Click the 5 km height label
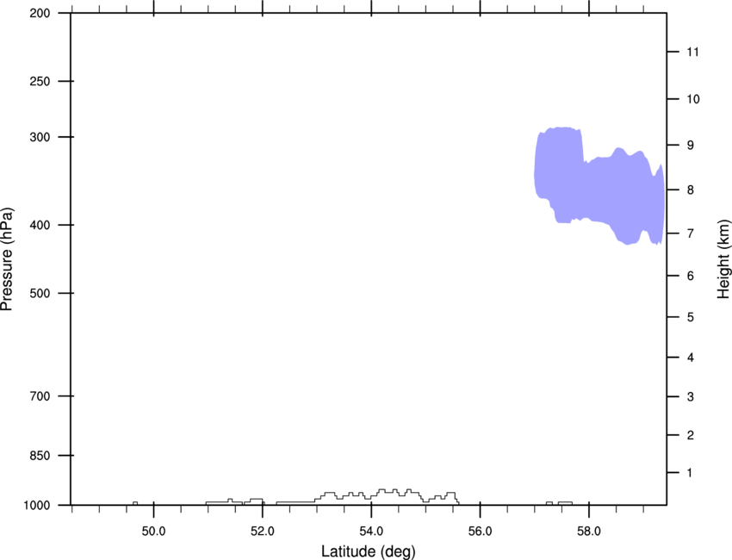Screen dimensions: 732x560 [x=691, y=318]
